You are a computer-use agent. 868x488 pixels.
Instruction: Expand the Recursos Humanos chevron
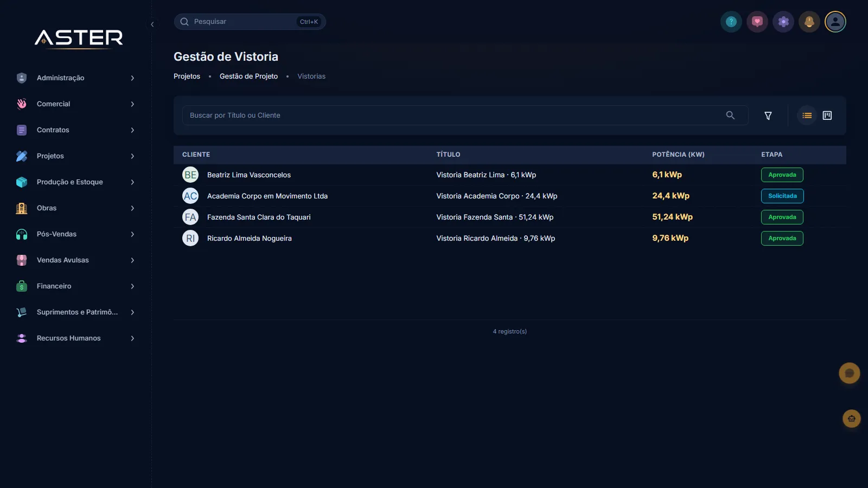pos(132,338)
